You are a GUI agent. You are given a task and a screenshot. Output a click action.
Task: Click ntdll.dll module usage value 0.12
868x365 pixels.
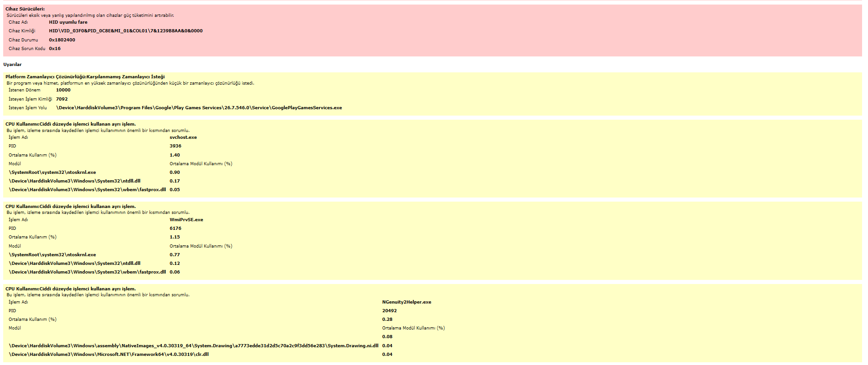coord(175,264)
